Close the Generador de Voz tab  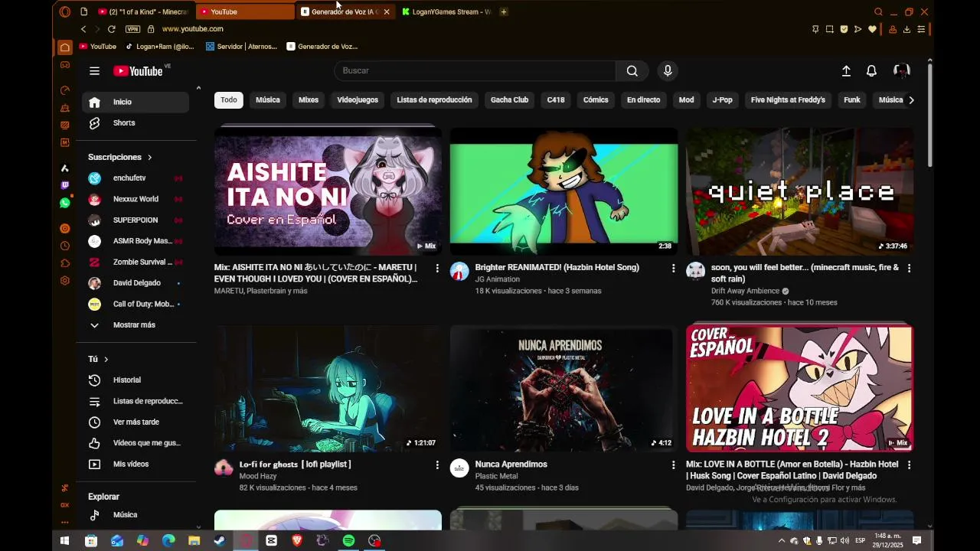pos(387,11)
